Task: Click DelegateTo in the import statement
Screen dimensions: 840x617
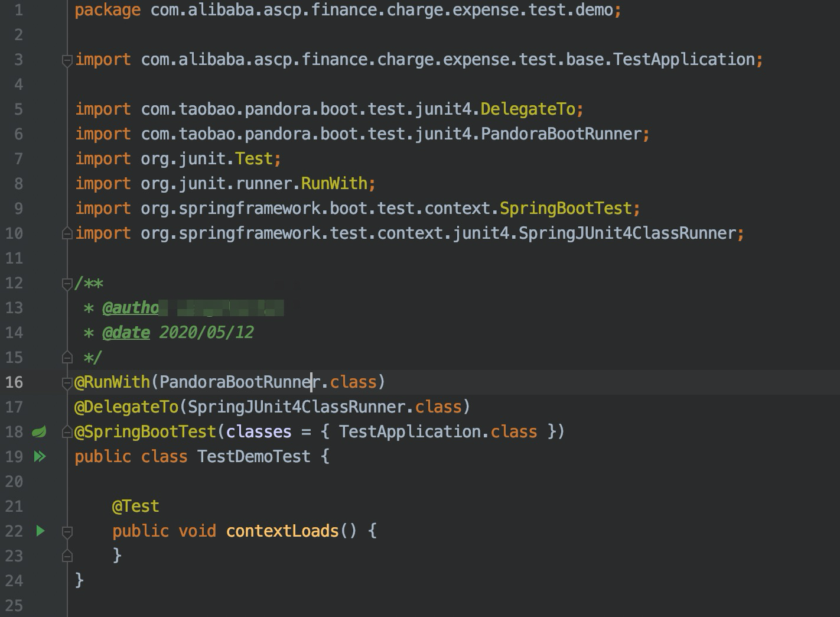Action: click(528, 109)
